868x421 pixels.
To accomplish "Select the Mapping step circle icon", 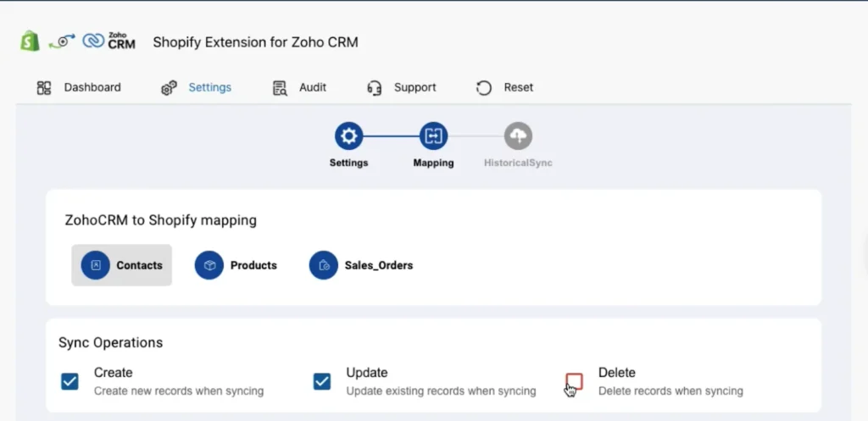I will point(433,136).
